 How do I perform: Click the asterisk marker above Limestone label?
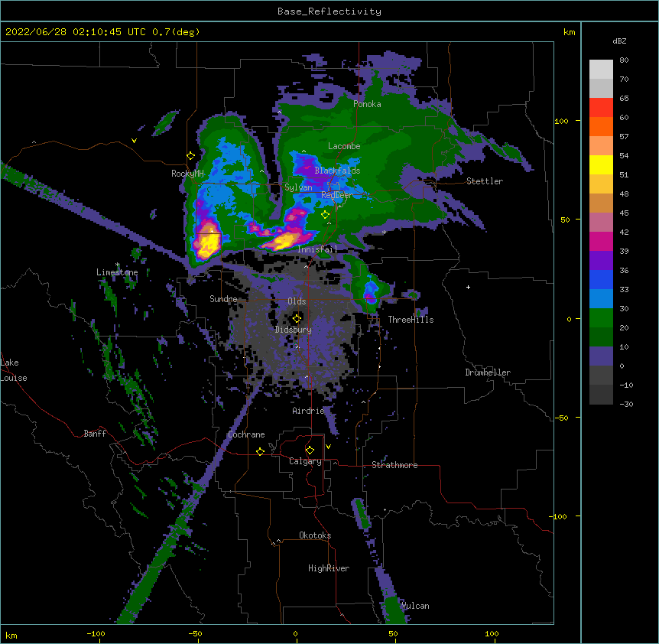pyautogui.click(x=118, y=265)
